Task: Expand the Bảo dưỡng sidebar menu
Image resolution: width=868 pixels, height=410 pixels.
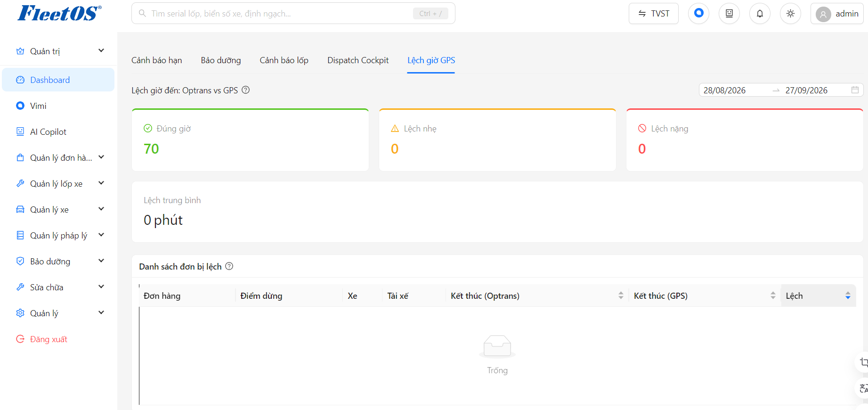Action: tap(58, 262)
